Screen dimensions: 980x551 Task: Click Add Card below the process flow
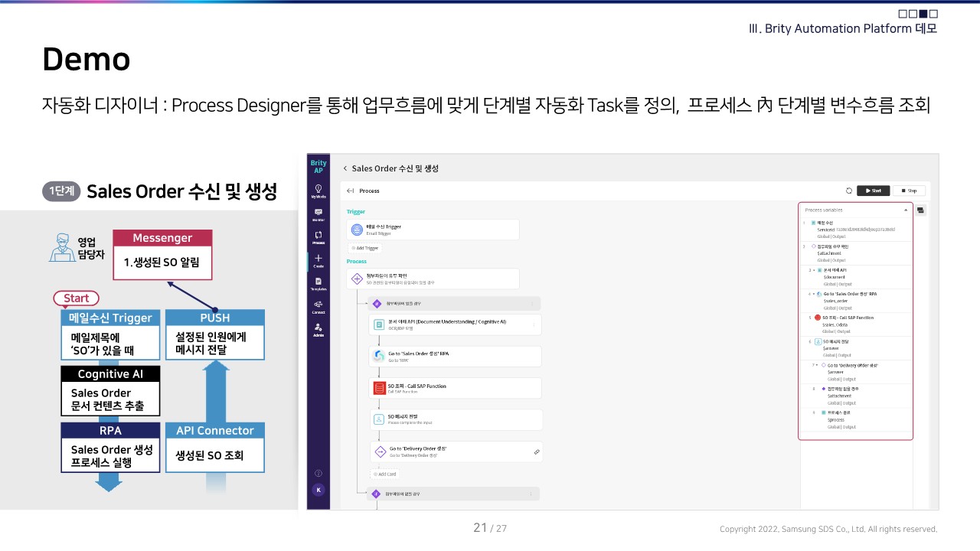[384, 474]
